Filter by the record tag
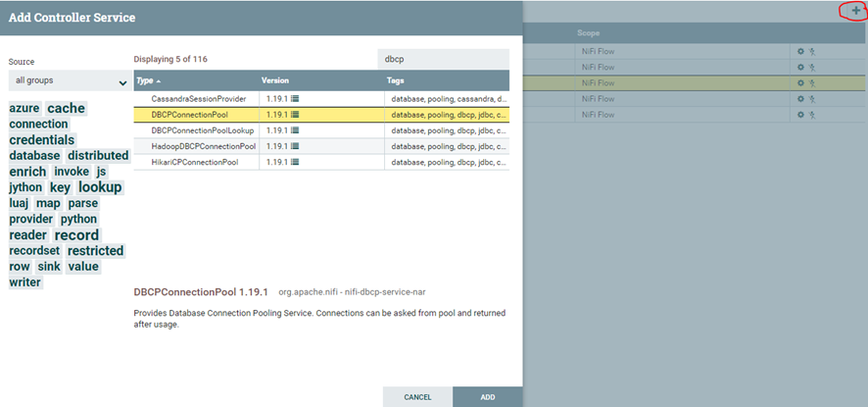 [76, 234]
